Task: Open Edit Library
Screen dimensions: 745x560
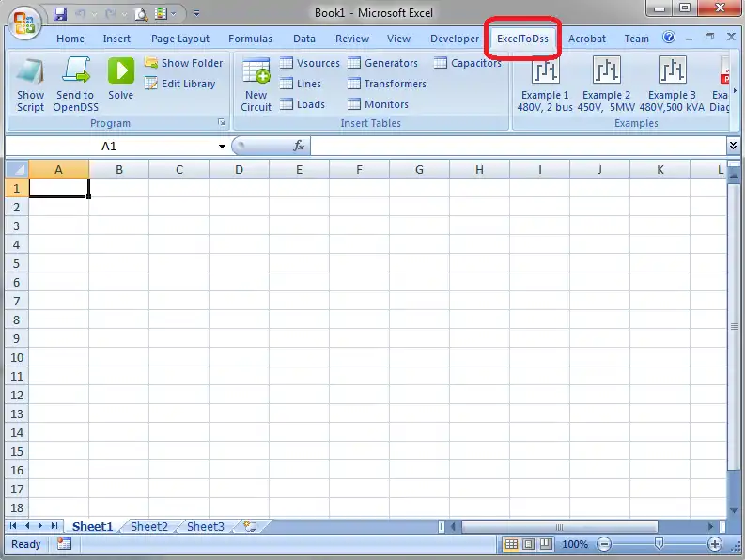Action: [x=180, y=84]
